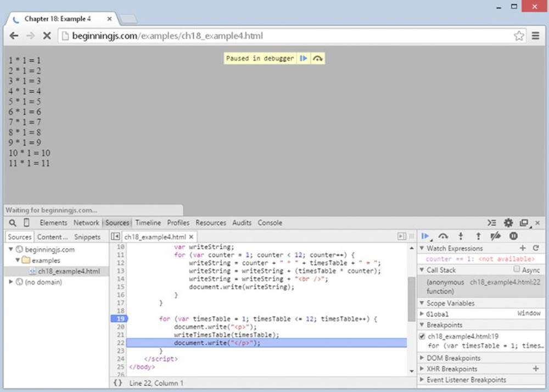Bookmark this page with the star icon
Image resolution: width=549 pixels, height=392 pixels.
pos(519,36)
